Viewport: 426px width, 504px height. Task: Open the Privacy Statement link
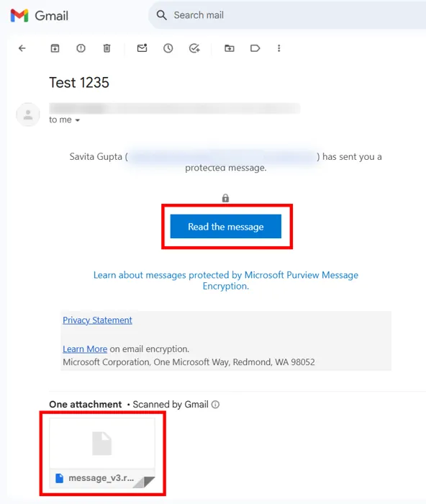(97, 320)
